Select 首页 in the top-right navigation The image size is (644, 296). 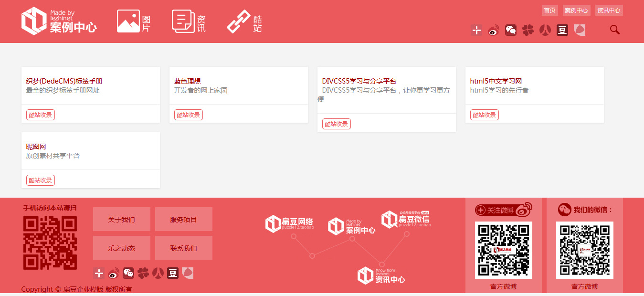coord(549,11)
